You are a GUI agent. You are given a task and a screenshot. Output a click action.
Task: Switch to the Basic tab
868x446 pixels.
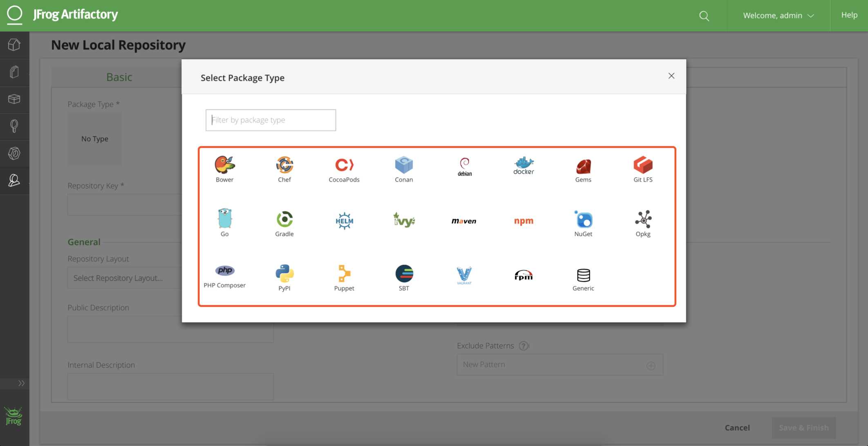click(x=119, y=77)
